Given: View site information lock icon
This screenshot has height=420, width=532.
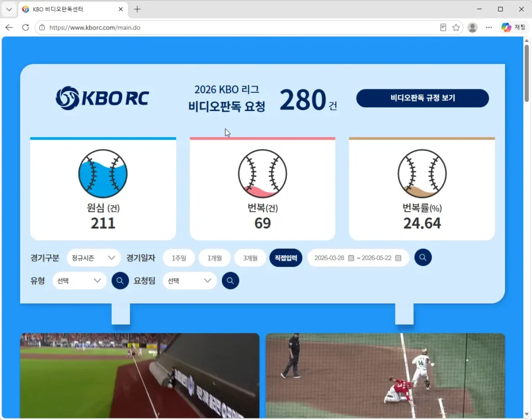Looking at the screenshot, I should coord(42,28).
